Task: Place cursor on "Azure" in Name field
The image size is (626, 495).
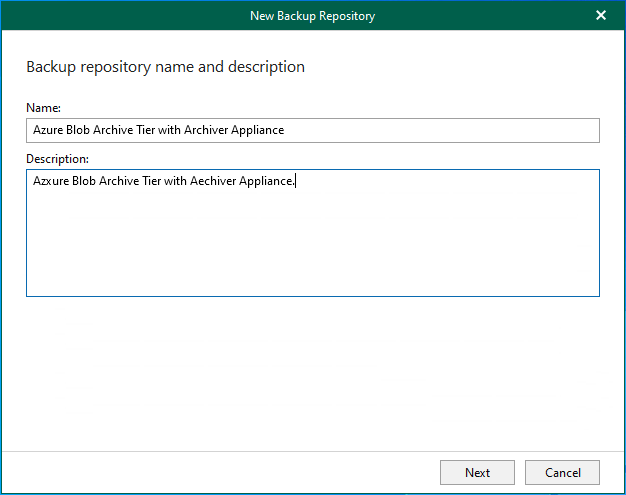Action: (x=48, y=130)
